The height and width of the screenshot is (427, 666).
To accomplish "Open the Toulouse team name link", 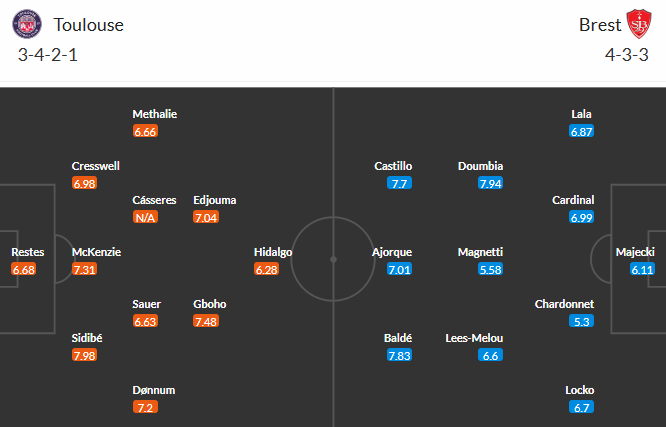I will (89, 25).
